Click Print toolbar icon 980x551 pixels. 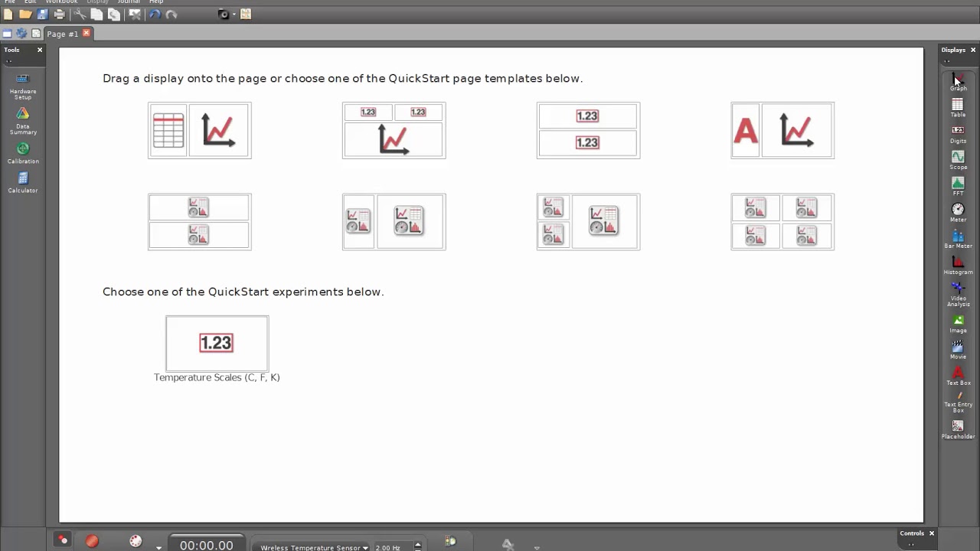pyautogui.click(x=59, y=14)
